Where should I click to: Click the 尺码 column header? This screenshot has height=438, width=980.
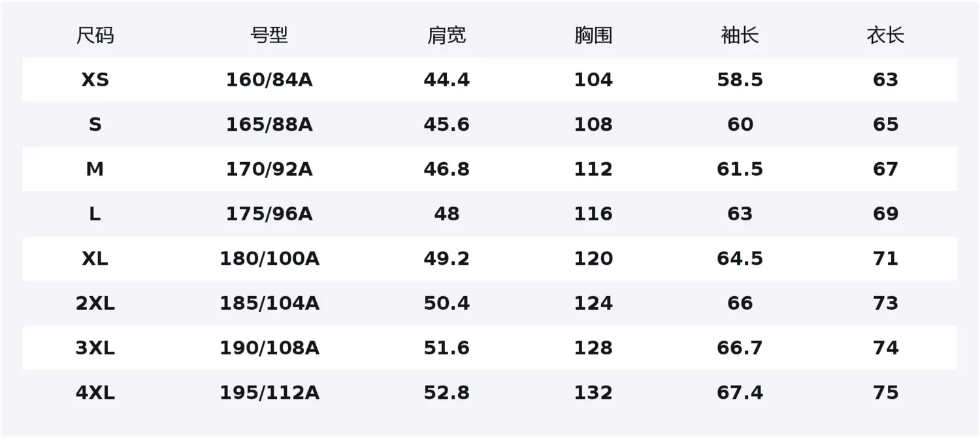(95, 35)
